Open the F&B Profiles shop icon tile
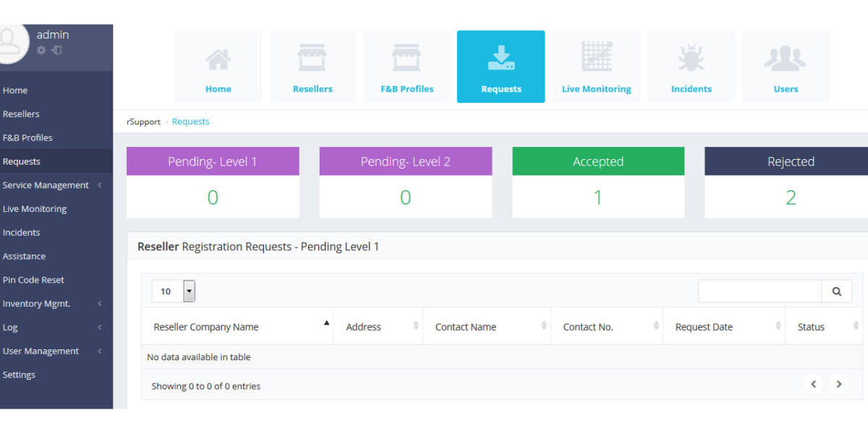The height and width of the screenshot is (434, 868). [x=407, y=67]
